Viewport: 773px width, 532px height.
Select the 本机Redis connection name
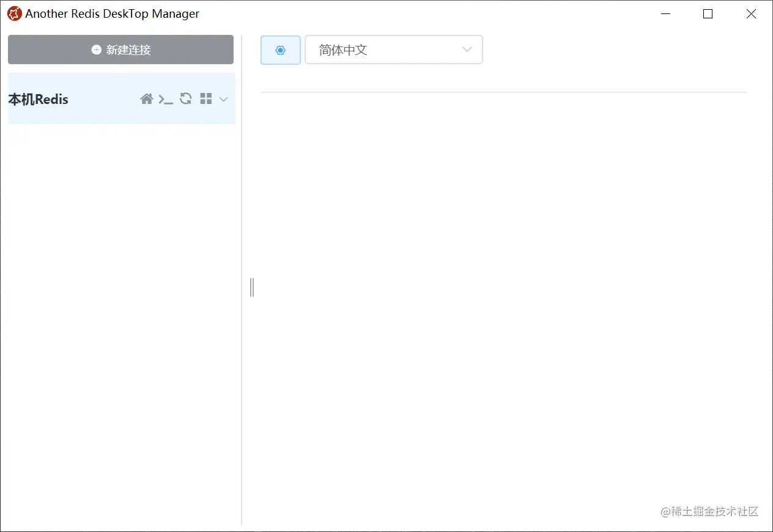click(x=38, y=99)
